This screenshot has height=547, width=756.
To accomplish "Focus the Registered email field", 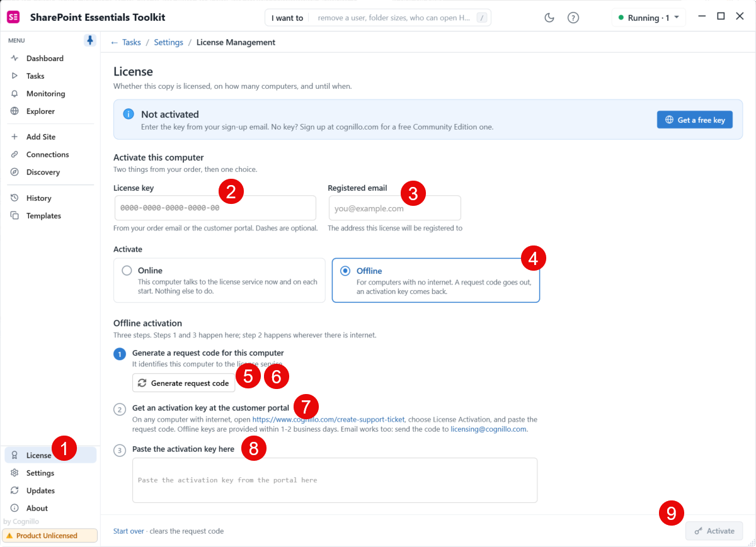I will [395, 208].
